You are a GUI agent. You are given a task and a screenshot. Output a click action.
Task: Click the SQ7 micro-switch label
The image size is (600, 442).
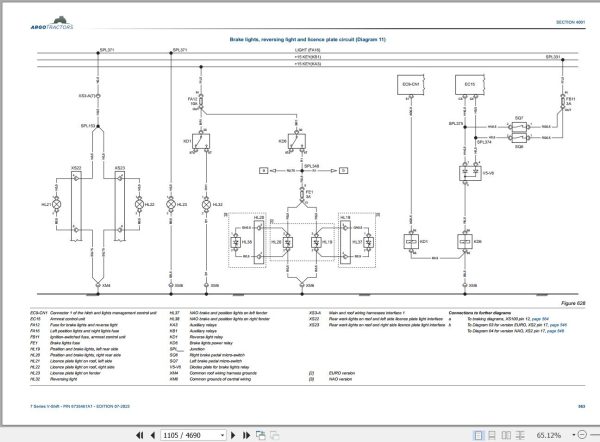(x=519, y=118)
